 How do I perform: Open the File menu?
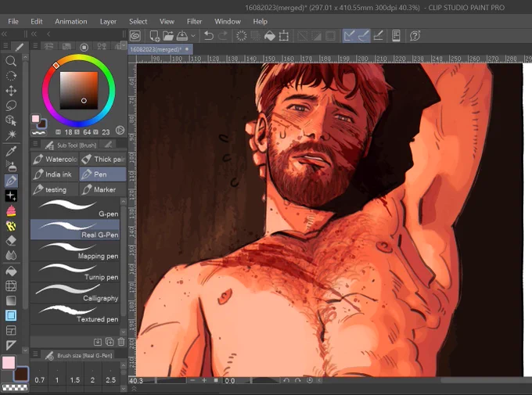tap(13, 21)
